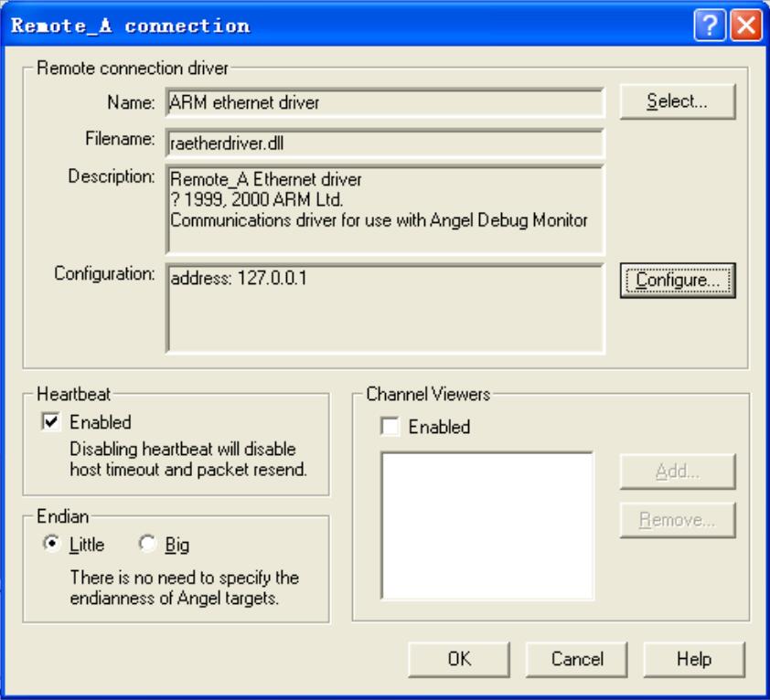This screenshot has width=770, height=700.
Task: Confirm with the OK button
Action: pyautogui.click(x=459, y=659)
